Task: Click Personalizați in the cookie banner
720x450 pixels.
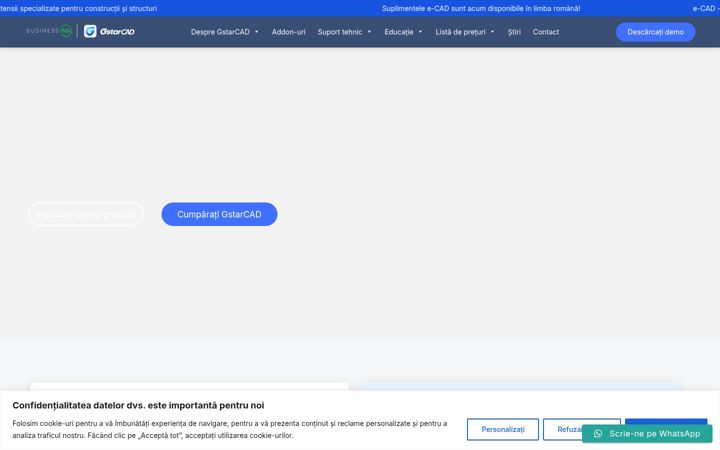Action: (x=503, y=429)
